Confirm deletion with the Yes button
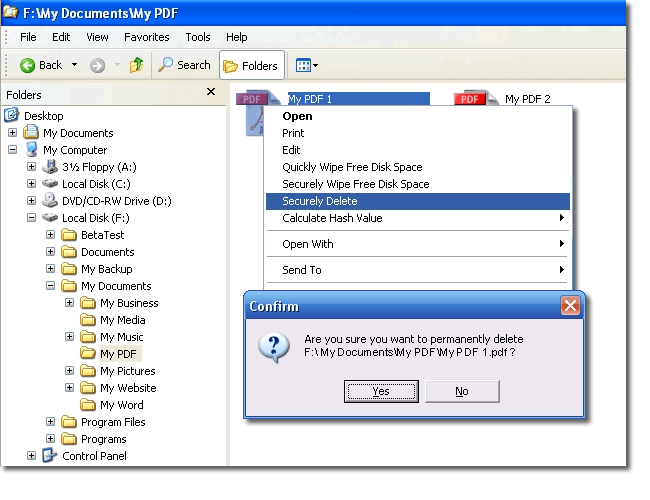The width and height of the screenshot is (650, 500). coord(381,391)
